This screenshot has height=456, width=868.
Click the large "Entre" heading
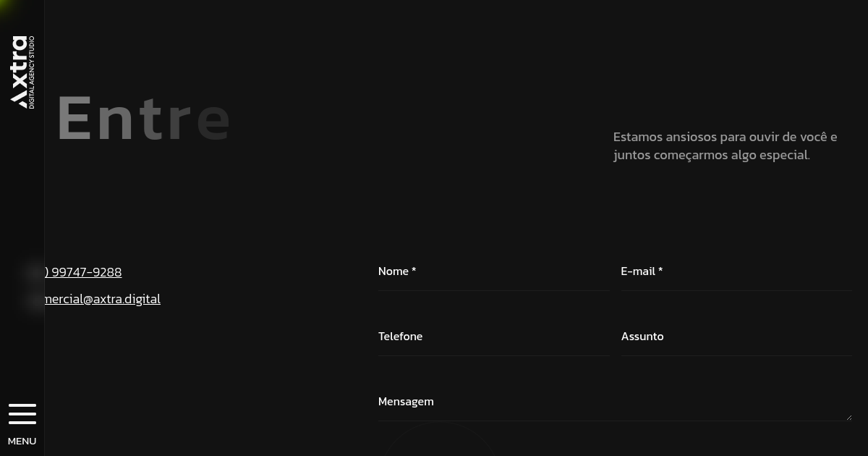coord(143,119)
